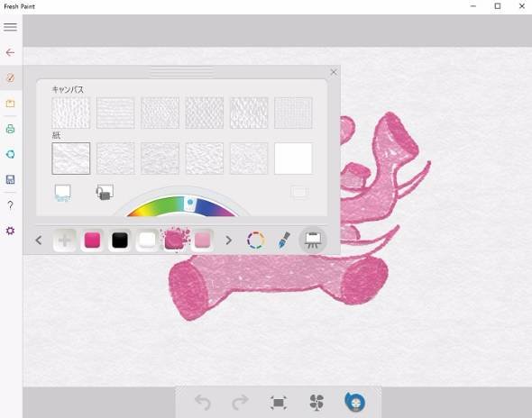Screen dimensions: 532x418
Task: Select the first paper texture (highlighted)
Action: (x=71, y=159)
